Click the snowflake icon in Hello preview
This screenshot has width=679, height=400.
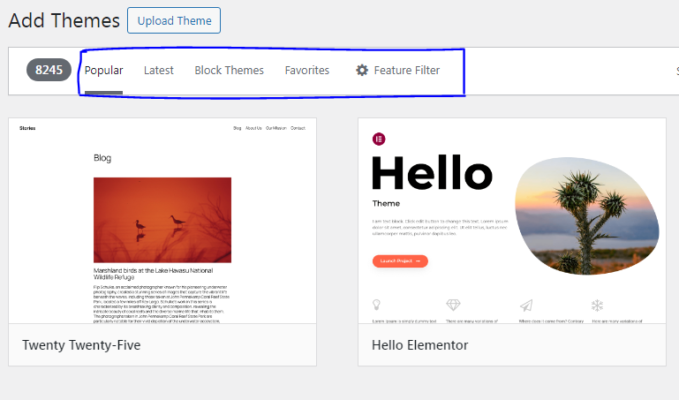pyautogui.click(x=597, y=305)
